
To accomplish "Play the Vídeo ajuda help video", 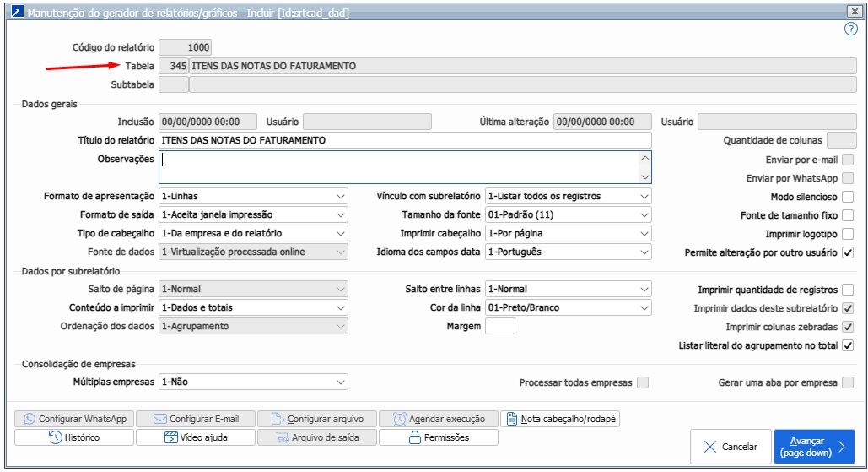I will click(x=195, y=437).
